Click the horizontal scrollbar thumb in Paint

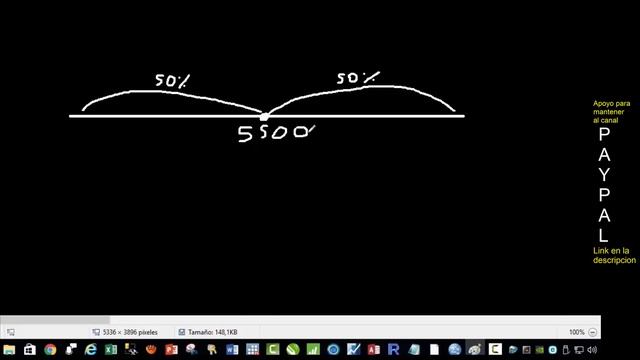tap(55, 320)
